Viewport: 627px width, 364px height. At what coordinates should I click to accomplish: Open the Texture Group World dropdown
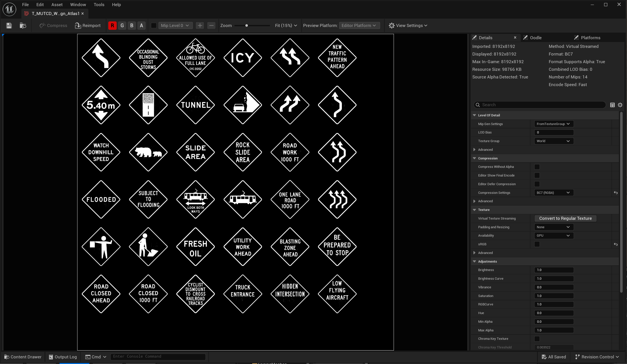554,141
